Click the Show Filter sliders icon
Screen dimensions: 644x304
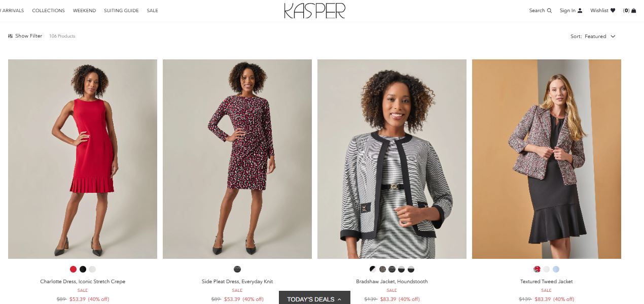pos(11,36)
